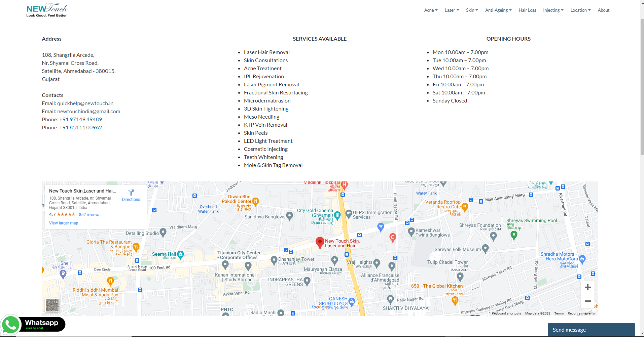
Task: Expand the Acne dropdown menu
Action: (431, 10)
